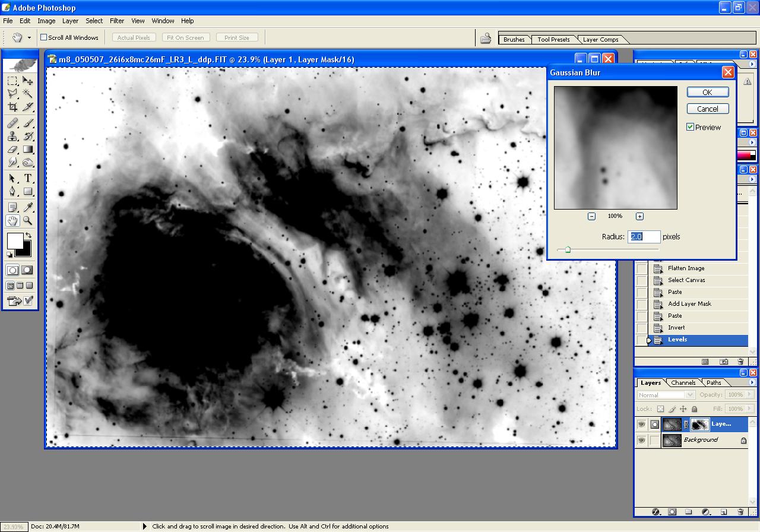Select the Crop tool
Screen dimensions: 760x532
12,107
